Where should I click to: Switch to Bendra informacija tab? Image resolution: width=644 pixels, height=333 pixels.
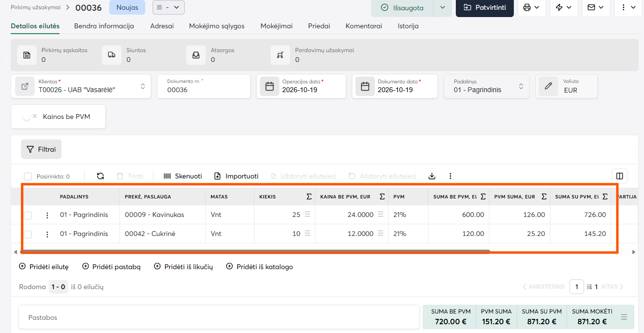pos(104,26)
